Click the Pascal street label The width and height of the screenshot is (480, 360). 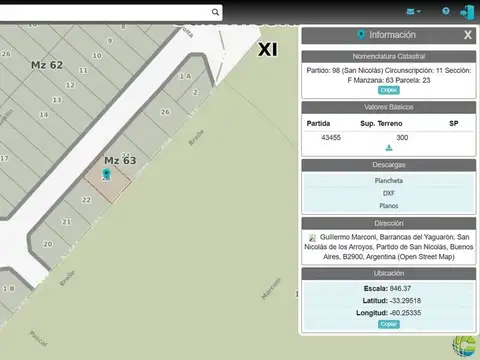[38, 338]
